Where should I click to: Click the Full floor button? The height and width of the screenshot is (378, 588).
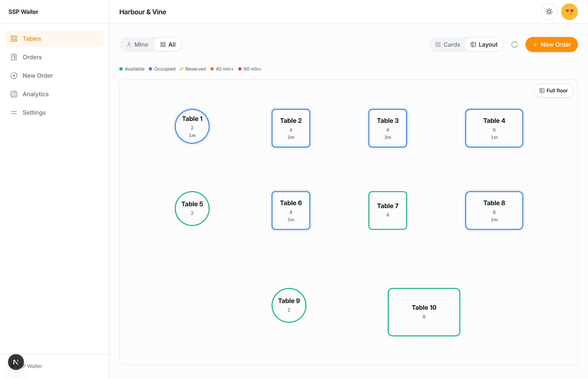point(553,91)
